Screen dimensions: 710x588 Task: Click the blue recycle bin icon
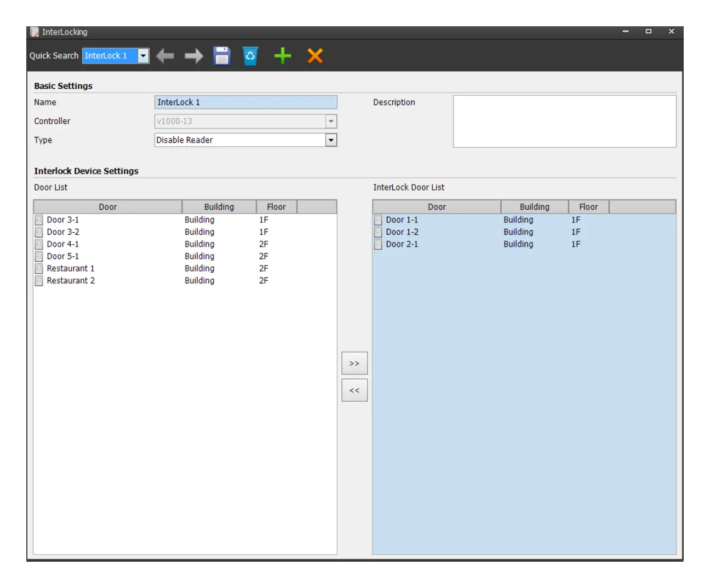tap(250, 56)
